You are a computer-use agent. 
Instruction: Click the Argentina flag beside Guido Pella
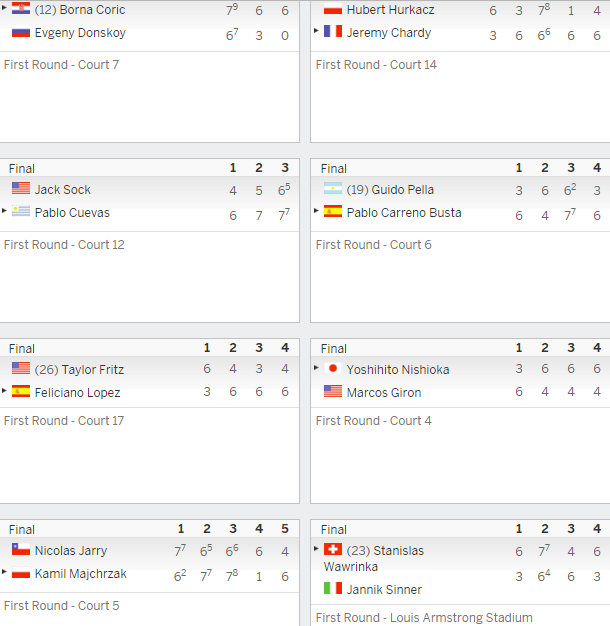(x=333, y=188)
